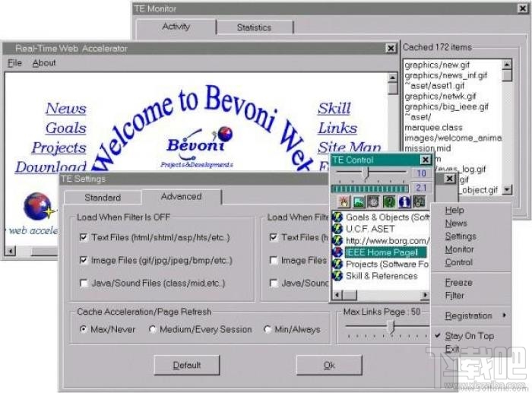
Task: Click the globe star web accelerator logo
Action: tap(40, 206)
